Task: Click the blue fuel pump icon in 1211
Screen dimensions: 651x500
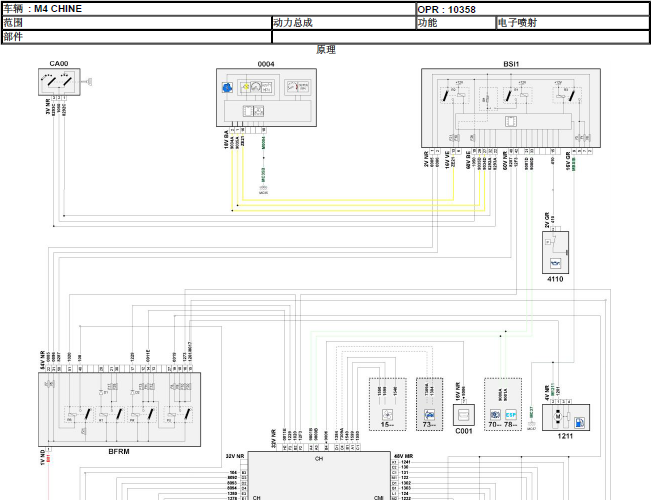Action: coord(579,423)
